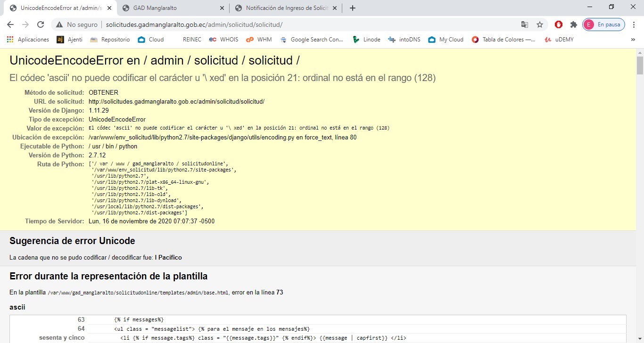Bookmark this page with the star icon
Image resolution: width=644 pixels, height=343 pixels.
[x=540, y=24]
